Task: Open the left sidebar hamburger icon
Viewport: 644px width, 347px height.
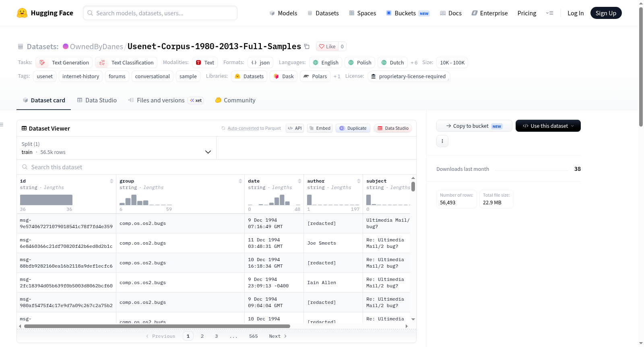Action: click(2, 125)
